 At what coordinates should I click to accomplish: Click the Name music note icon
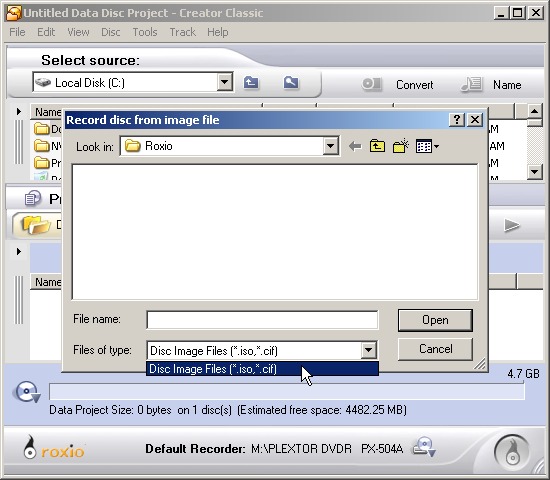(472, 84)
